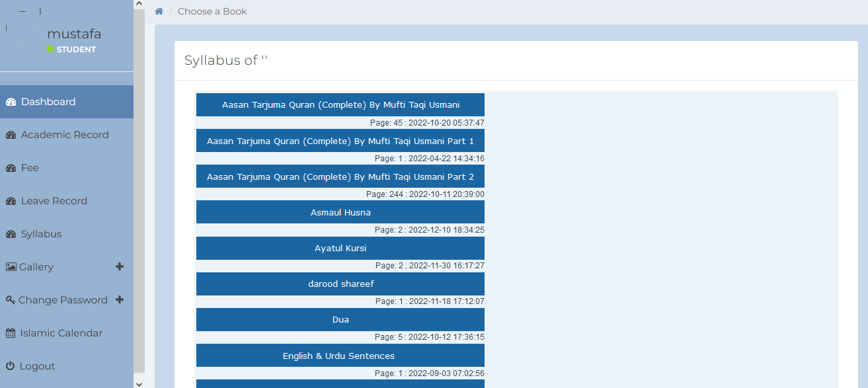Open the Leave Record page
The image size is (868, 388).
[67, 201]
